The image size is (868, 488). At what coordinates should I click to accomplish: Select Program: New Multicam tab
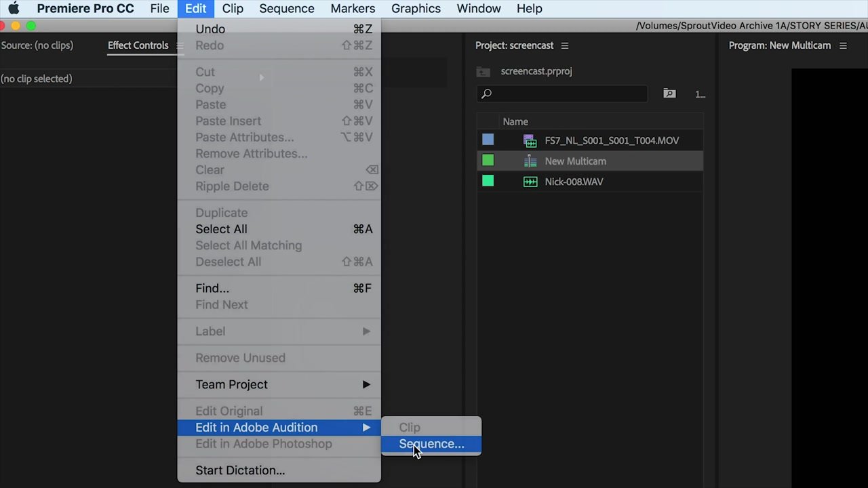click(x=779, y=45)
